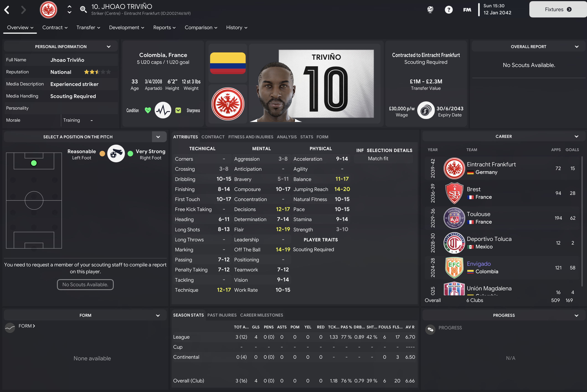Click the green heart condition indicator

[x=148, y=110]
